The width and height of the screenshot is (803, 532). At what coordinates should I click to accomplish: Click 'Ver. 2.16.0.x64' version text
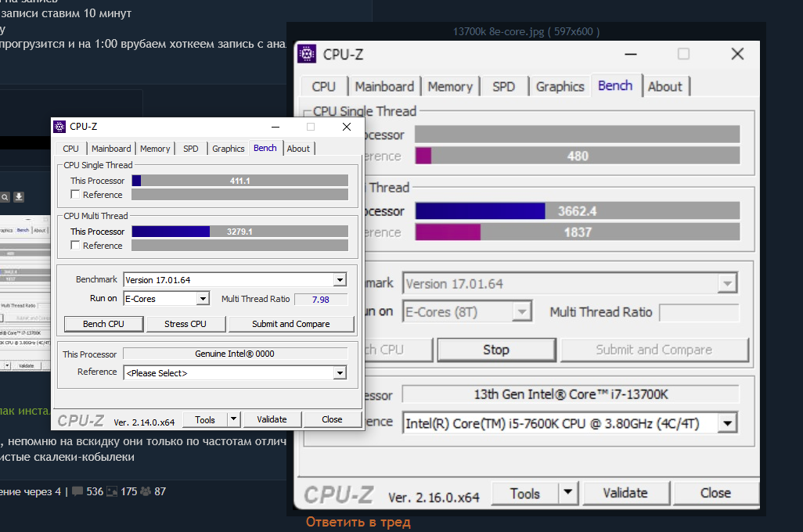tap(434, 497)
